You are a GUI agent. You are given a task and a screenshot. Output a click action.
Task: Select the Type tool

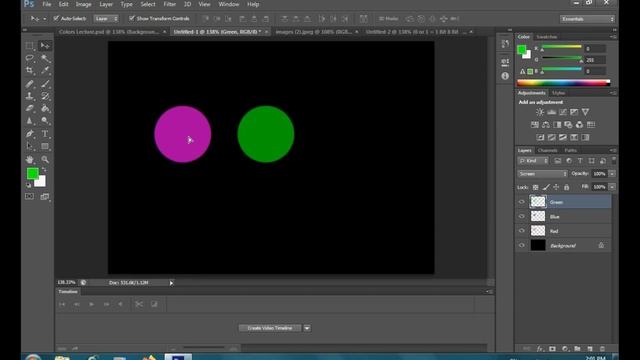(x=45, y=134)
